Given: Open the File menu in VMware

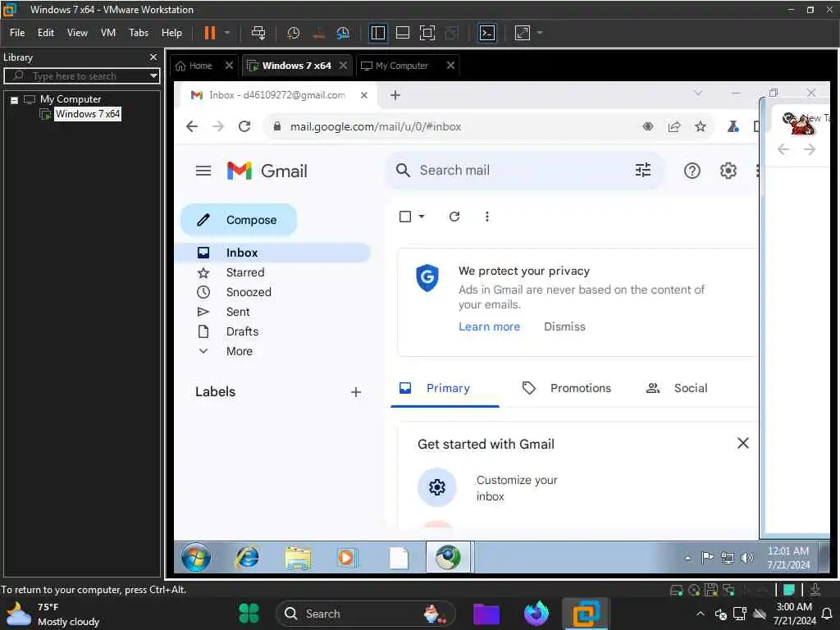Looking at the screenshot, I should click(x=17, y=33).
